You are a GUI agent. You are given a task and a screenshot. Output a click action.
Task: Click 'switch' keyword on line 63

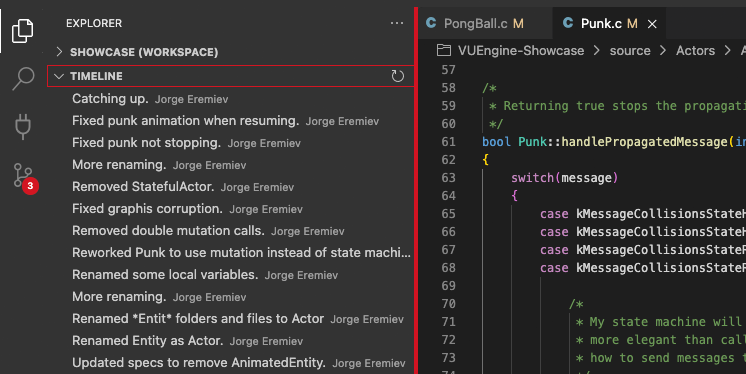pyautogui.click(x=533, y=178)
